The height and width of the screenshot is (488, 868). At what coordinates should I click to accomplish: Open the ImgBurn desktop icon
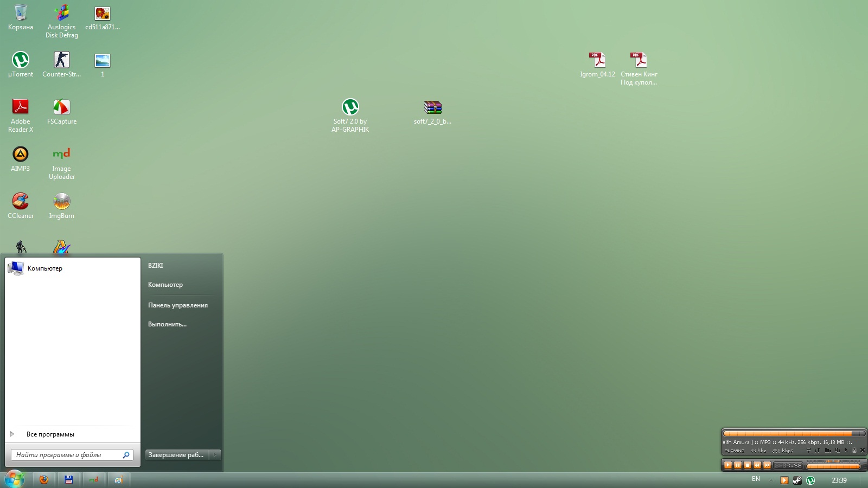62,202
